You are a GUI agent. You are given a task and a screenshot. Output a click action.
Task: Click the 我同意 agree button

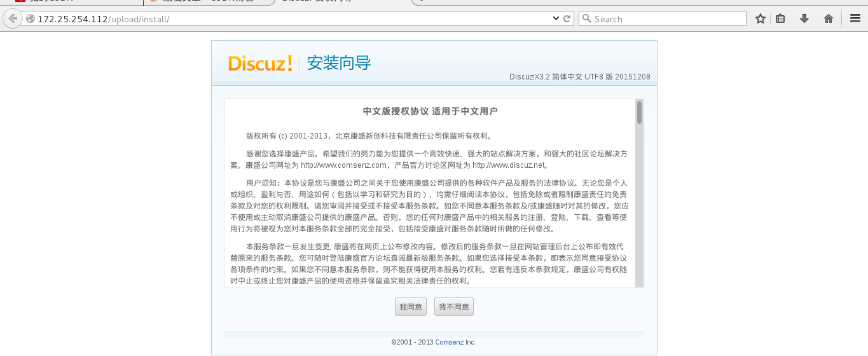click(x=411, y=306)
